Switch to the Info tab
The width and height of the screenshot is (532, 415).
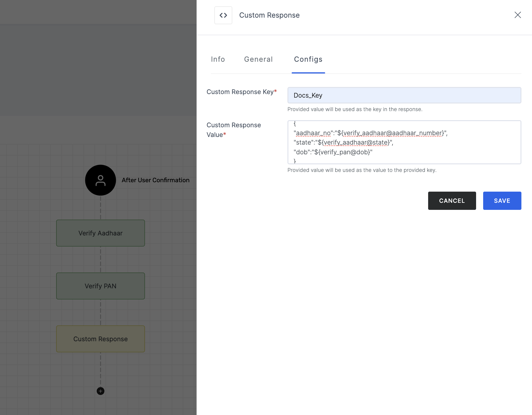(218, 59)
